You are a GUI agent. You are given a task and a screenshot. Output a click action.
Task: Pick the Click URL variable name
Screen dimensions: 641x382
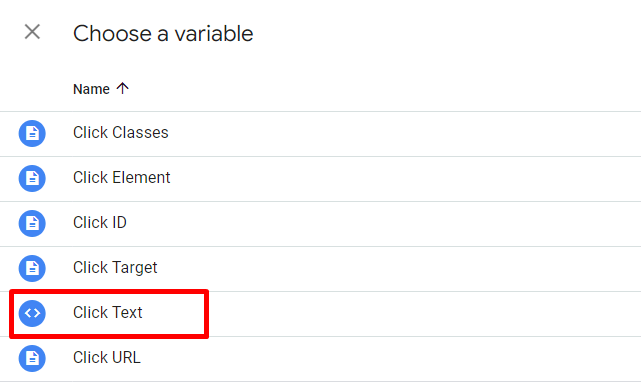click(107, 357)
